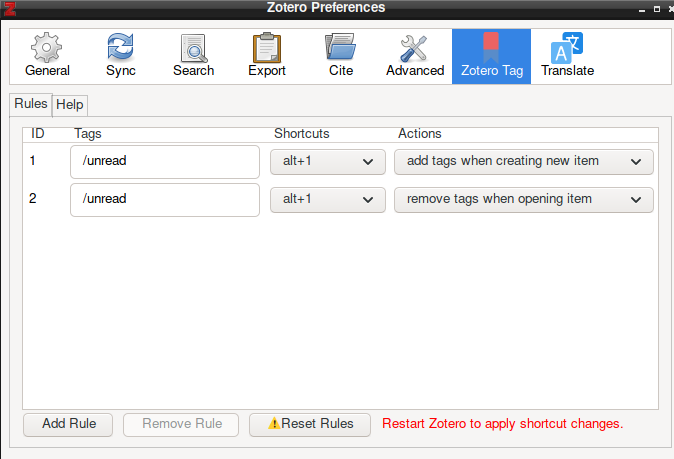Open the shortcut dropdown for rule 1

328,162
